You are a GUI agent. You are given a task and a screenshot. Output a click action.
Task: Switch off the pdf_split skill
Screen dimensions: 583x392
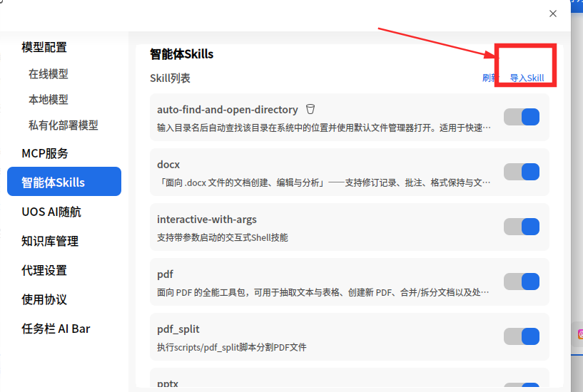(522, 336)
